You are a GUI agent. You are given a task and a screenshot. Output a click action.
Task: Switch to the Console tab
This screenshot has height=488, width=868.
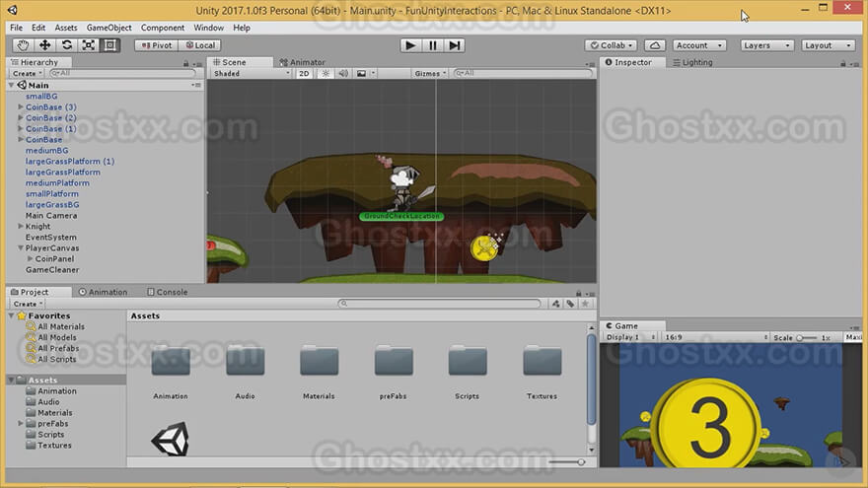click(167, 292)
